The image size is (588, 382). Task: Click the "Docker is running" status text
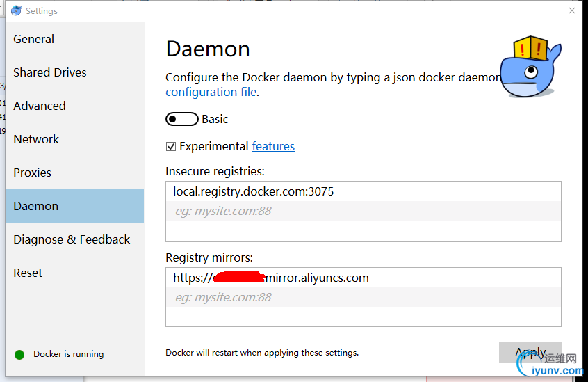click(69, 354)
